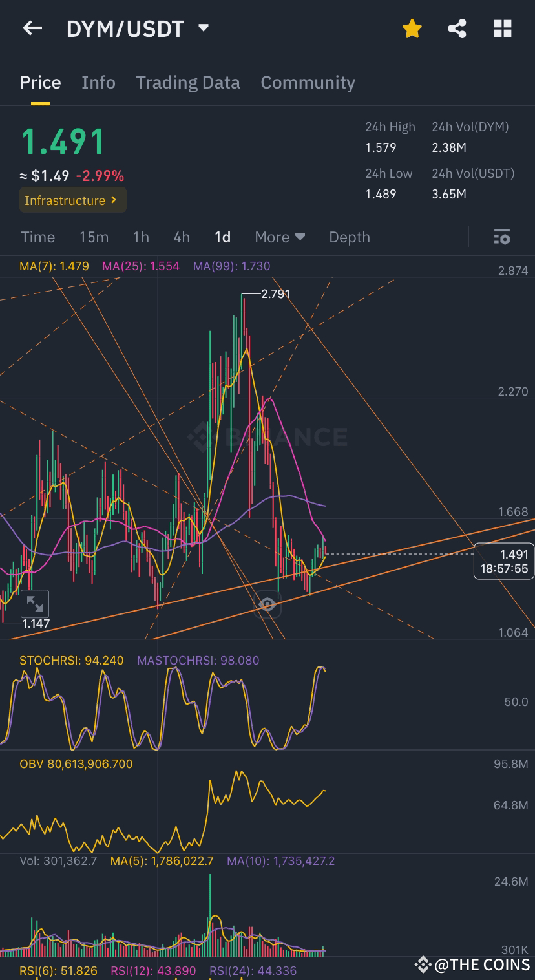The height and width of the screenshot is (980, 535).
Task: Tap the eye icon to hide chart drawings
Action: click(267, 606)
